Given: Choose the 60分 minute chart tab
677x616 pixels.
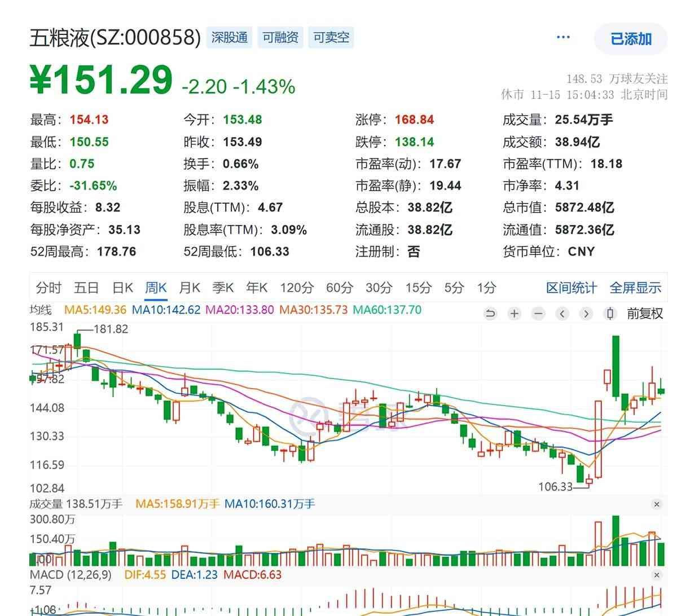Looking at the screenshot, I should click(x=339, y=288).
